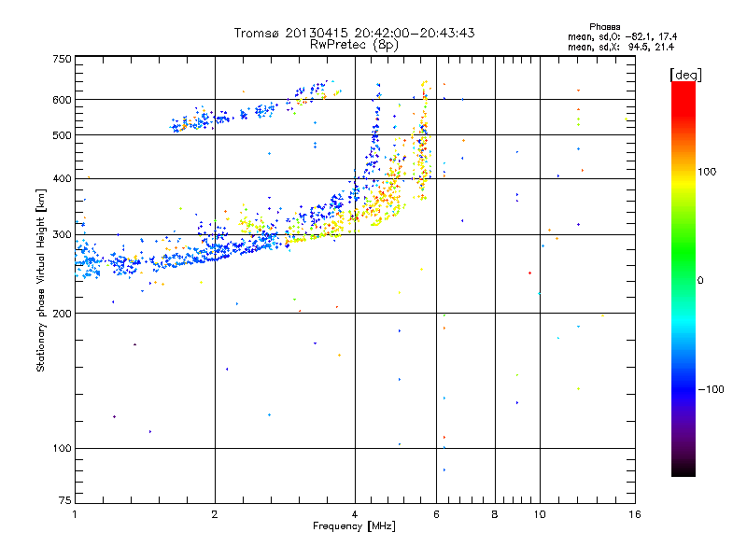Pick the yellow colorbar band near 100
This screenshot has height=560, width=747.
683,174
